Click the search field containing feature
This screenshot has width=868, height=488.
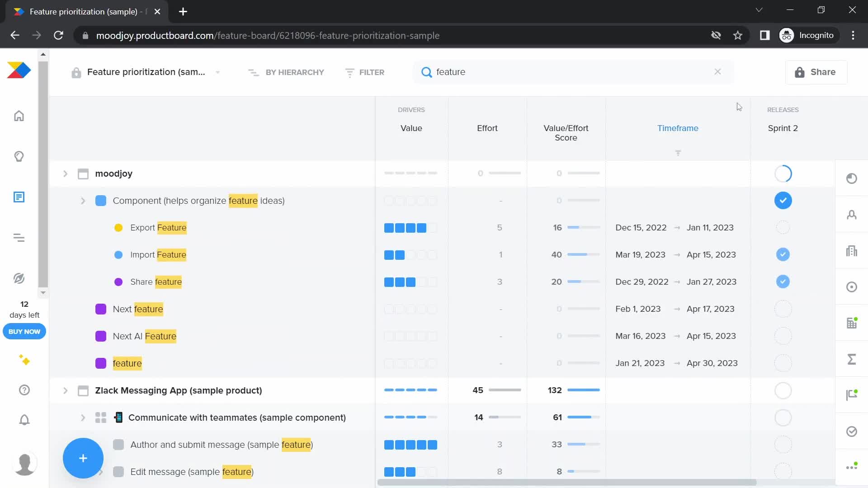573,72
